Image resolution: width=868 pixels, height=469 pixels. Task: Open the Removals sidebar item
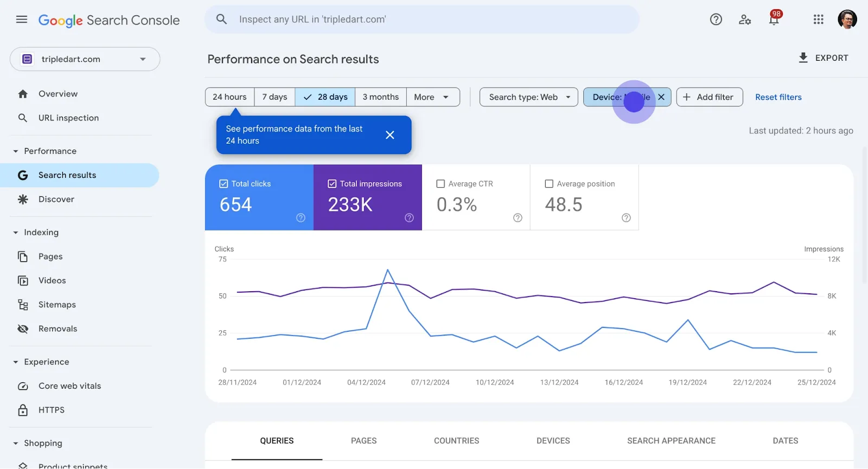pyautogui.click(x=79, y=329)
